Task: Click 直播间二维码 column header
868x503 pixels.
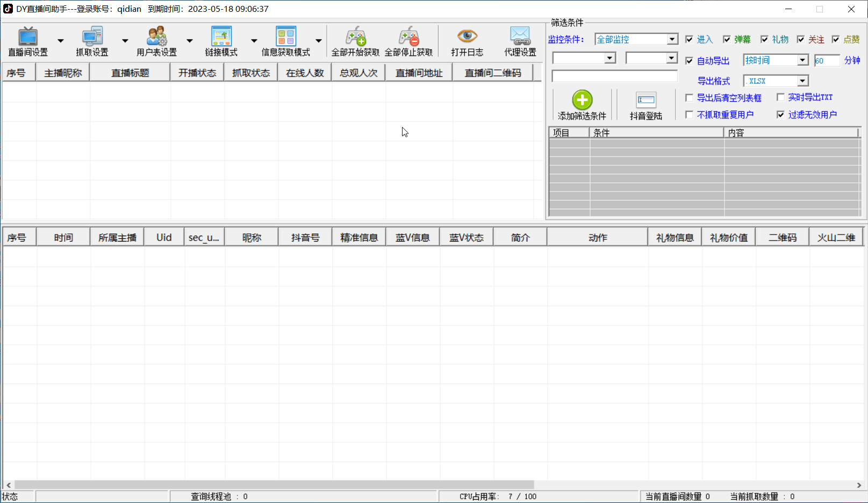Action: (493, 73)
